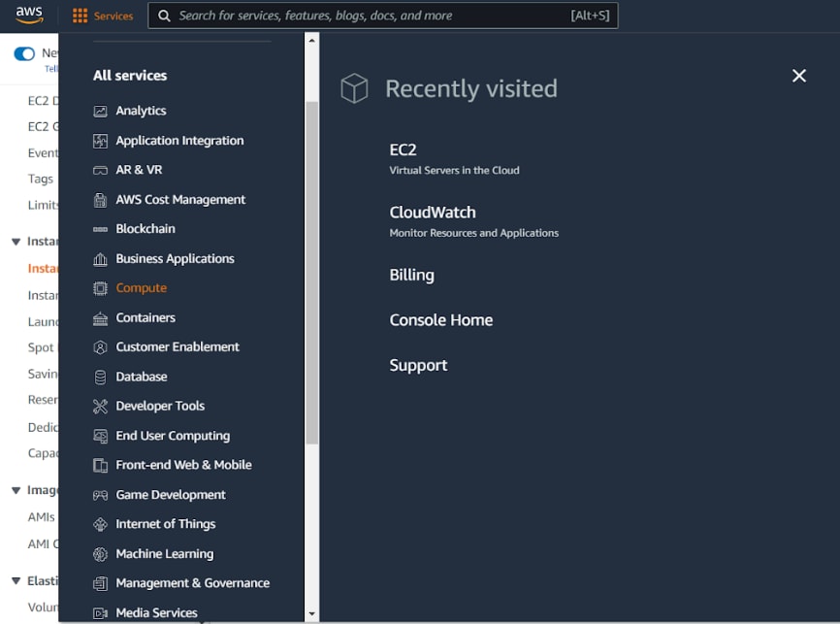The height and width of the screenshot is (624, 840).
Task: Open Internet of Things category
Action: (166, 524)
